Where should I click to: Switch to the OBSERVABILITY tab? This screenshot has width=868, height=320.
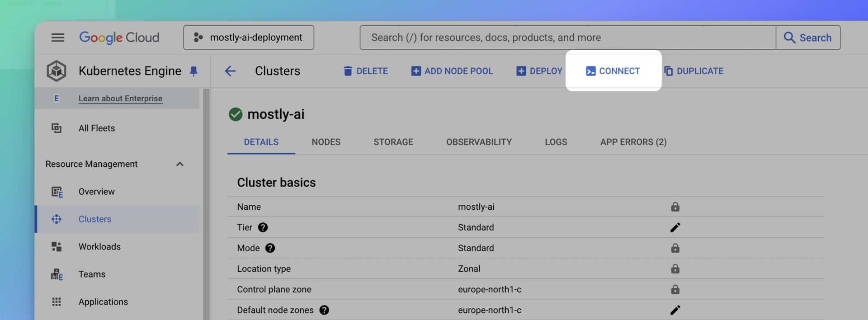point(479,142)
